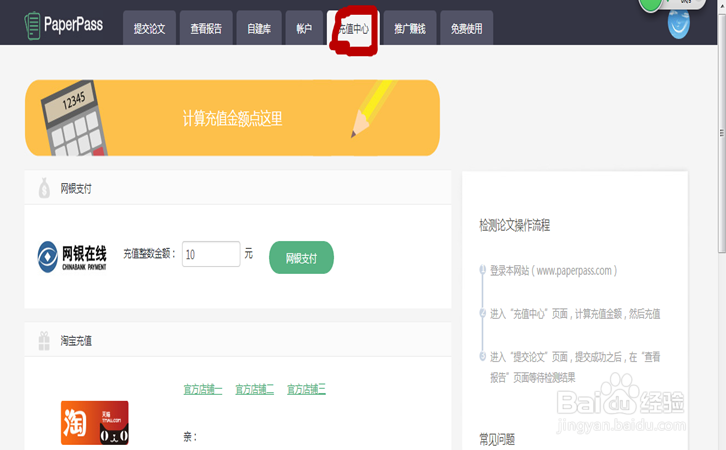Click the 淘宝充值 section header text

click(76, 341)
